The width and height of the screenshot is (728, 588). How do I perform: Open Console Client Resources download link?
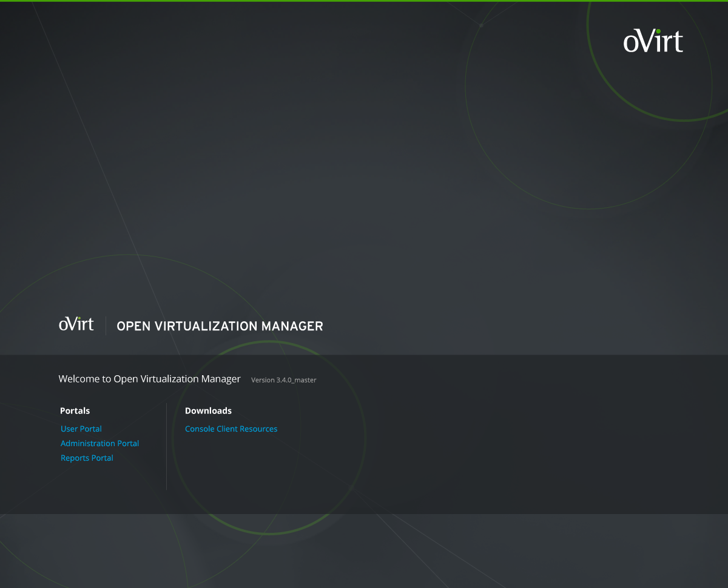click(x=231, y=429)
